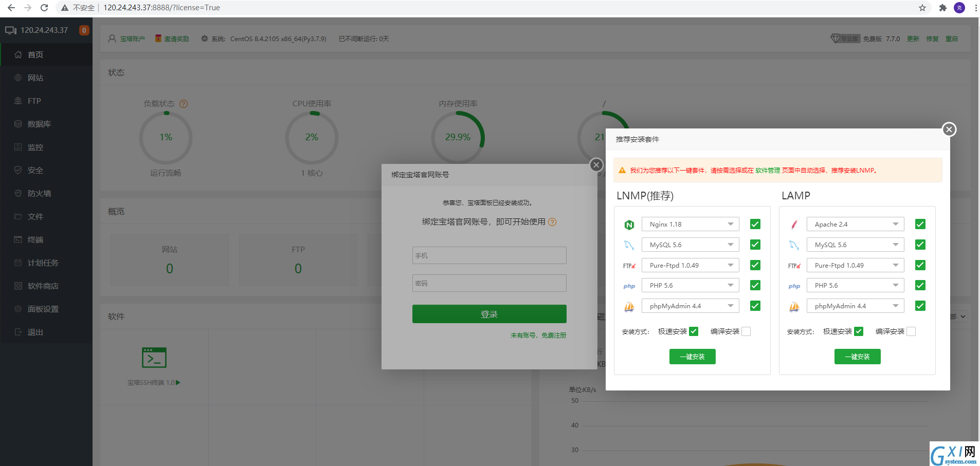Screen dimensions: 980x466
Task: Open browser extensions puzzle icon
Action: [x=942, y=8]
